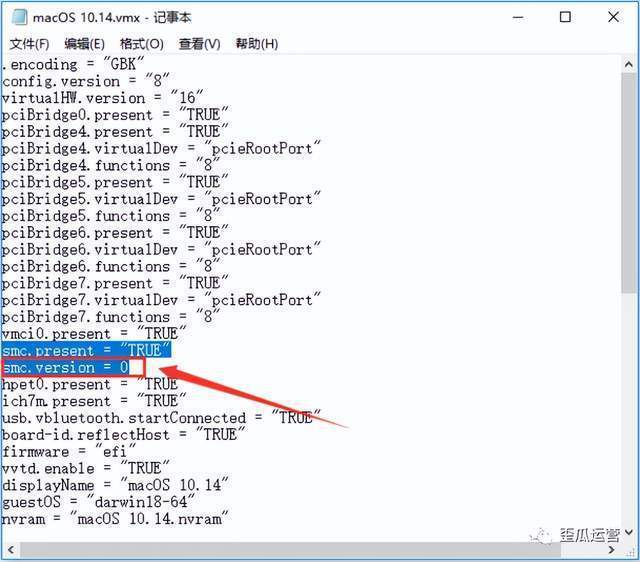Click the board-id.reflectHost line

pyautogui.click(x=124, y=435)
